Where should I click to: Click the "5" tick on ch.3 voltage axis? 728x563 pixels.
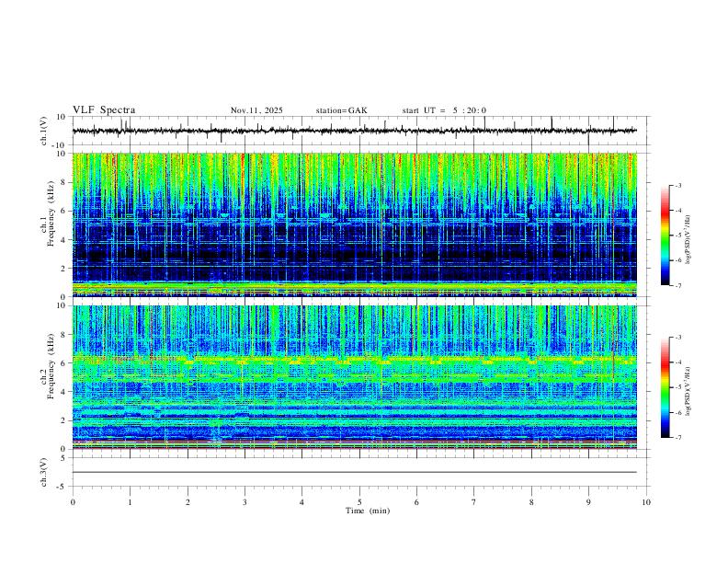tap(64, 457)
